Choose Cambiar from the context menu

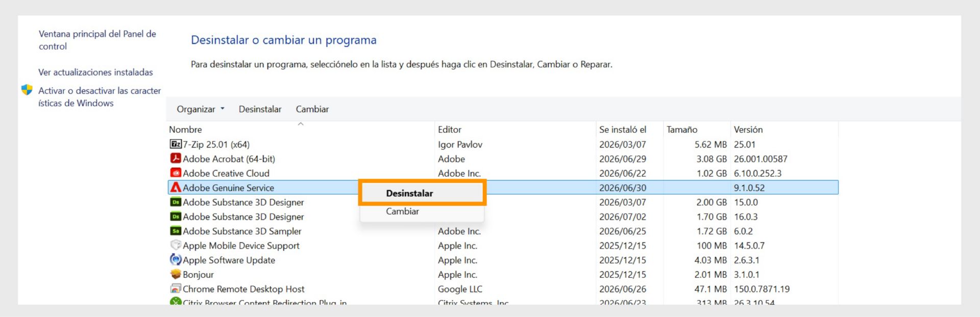tap(402, 211)
